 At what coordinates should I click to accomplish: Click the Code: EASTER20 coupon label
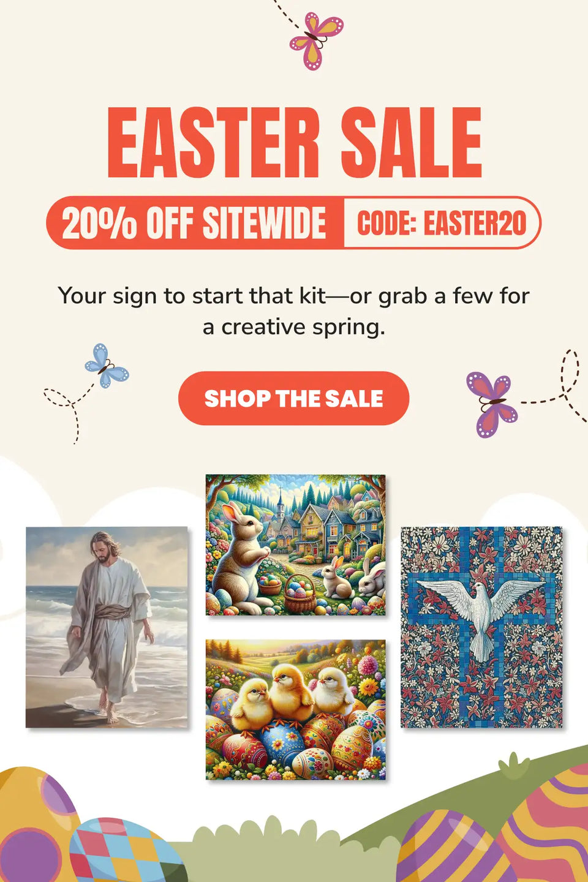tap(442, 223)
